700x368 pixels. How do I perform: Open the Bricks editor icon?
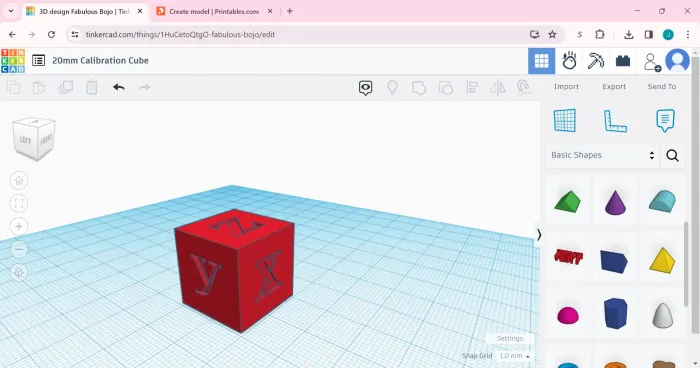(623, 61)
